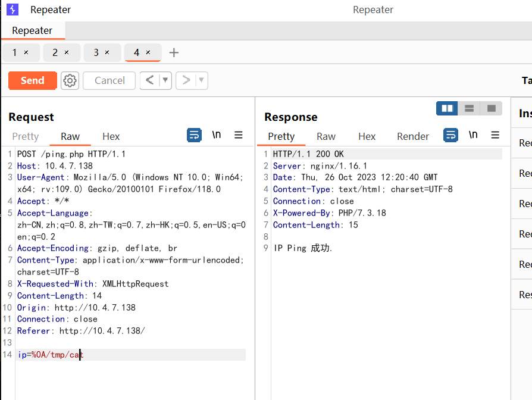Open Request panel hamburger menu
Image resolution: width=532 pixels, height=400 pixels.
239,135
